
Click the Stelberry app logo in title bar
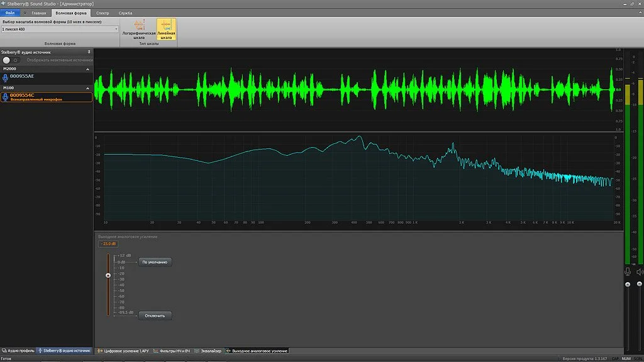click(x=3, y=4)
